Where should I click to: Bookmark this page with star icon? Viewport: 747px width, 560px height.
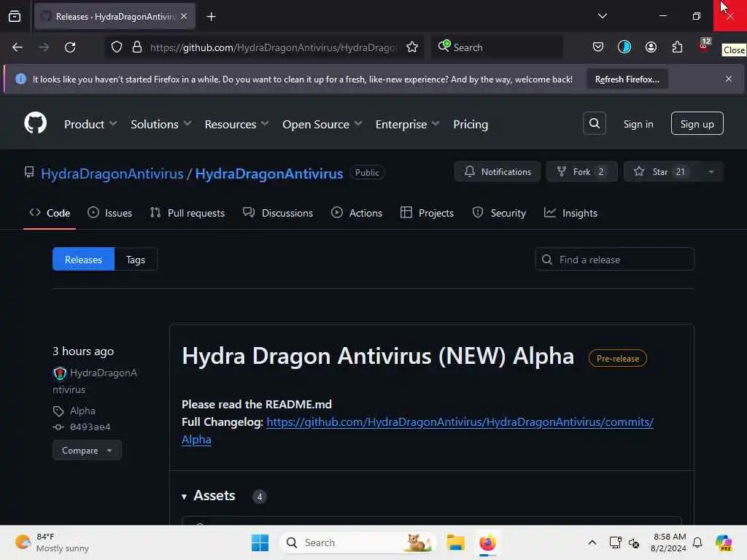point(412,47)
